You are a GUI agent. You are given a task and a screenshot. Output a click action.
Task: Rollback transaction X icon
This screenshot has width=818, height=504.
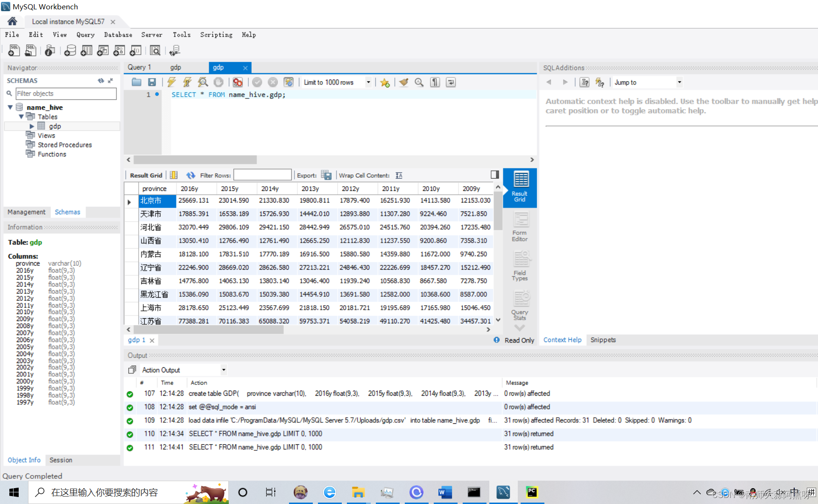click(273, 82)
